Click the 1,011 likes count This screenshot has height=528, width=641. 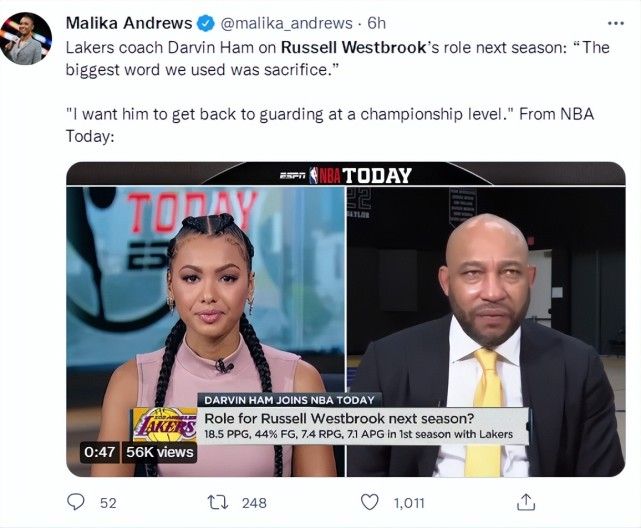tap(409, 503)
